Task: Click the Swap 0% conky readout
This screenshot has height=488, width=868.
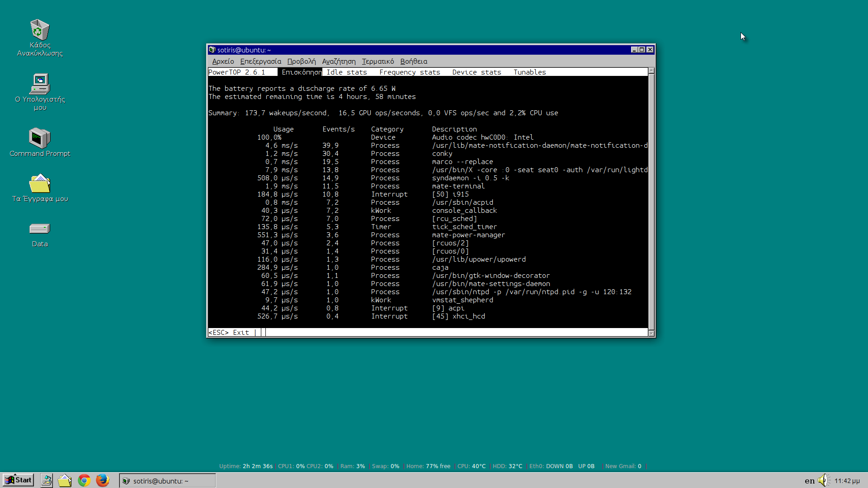Action: click(386, 466)
